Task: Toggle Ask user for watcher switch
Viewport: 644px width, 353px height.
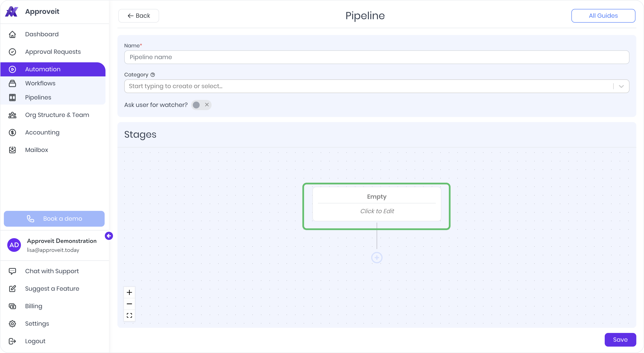Action: coord(201,105)
